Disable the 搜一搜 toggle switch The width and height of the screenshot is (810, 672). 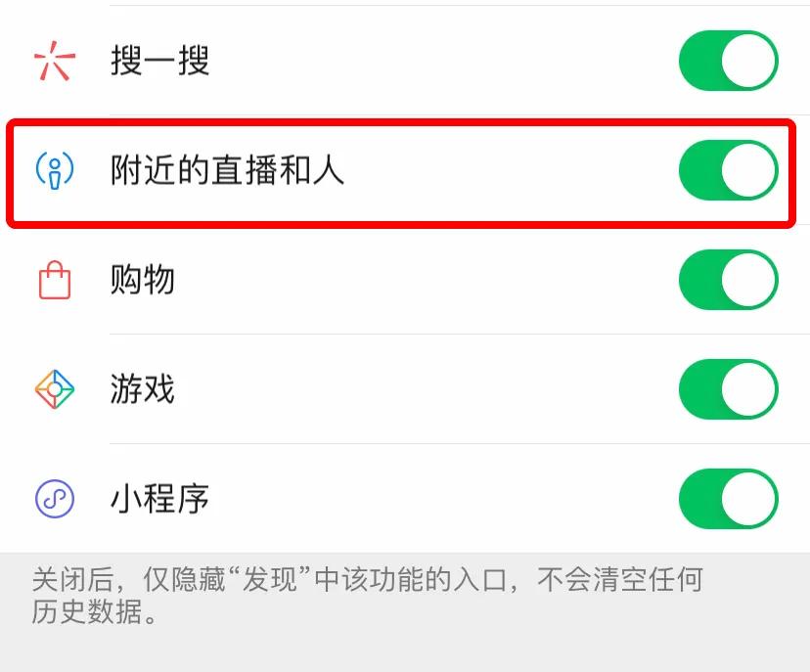pos(730,61)
